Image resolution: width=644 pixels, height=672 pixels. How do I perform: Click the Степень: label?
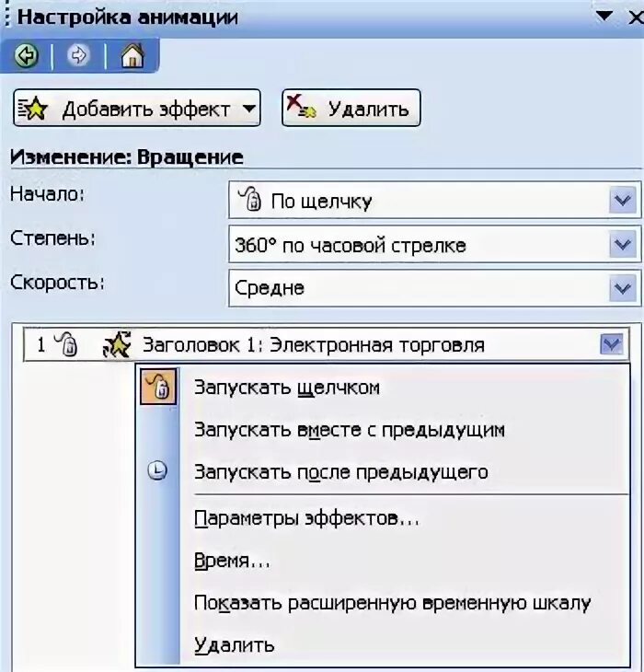pyautogui.click(x=52, y=238)
